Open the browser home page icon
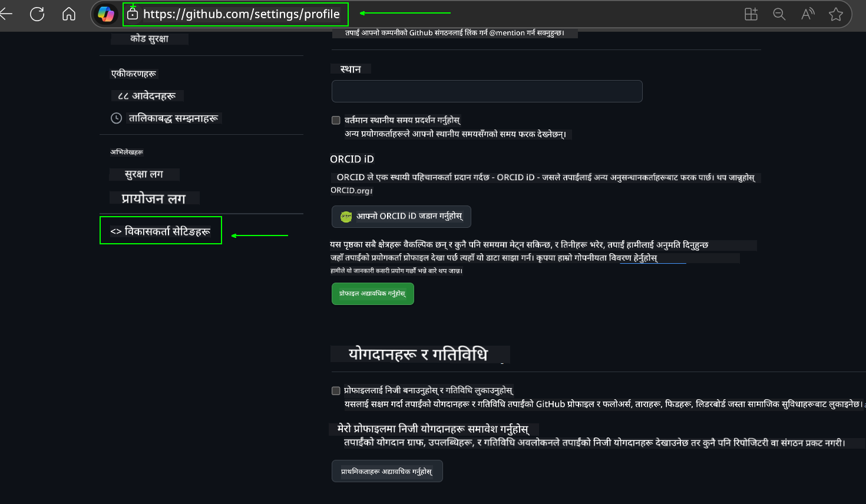The image size is (866, 504). (69, 14)
